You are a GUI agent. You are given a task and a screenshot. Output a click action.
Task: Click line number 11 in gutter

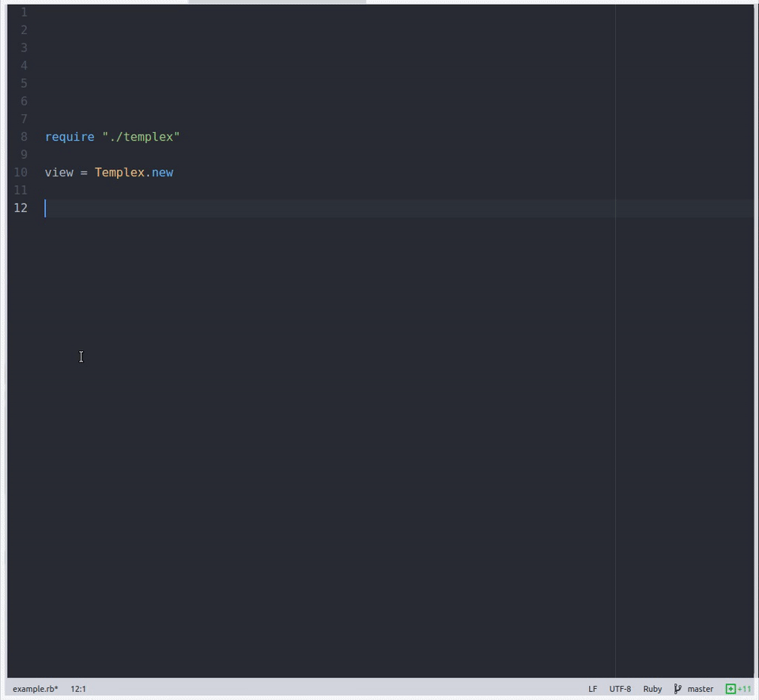coord(21,191)
